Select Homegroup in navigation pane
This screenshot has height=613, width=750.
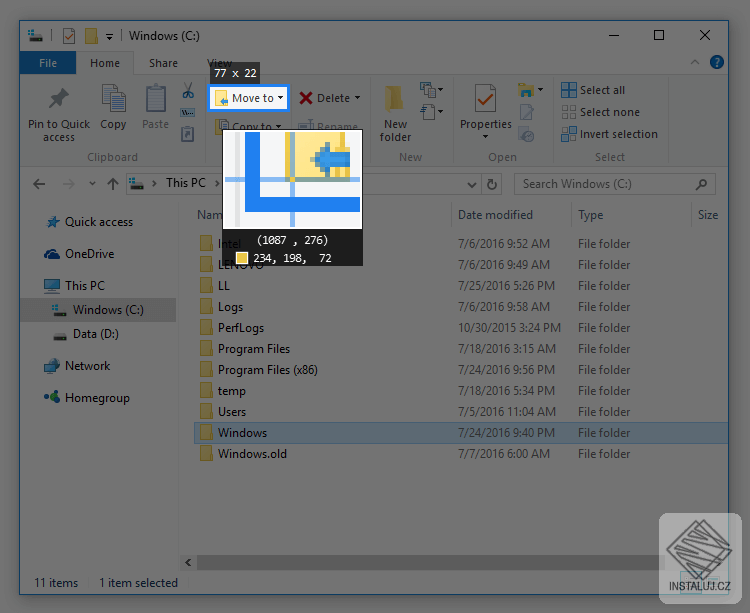pyautogui.click(x=97, y=398)
